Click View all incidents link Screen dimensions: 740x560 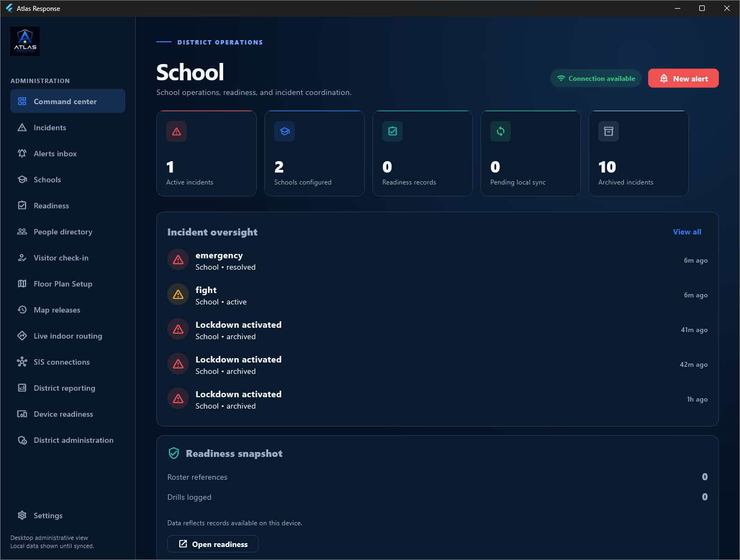[x=687, y=232]
